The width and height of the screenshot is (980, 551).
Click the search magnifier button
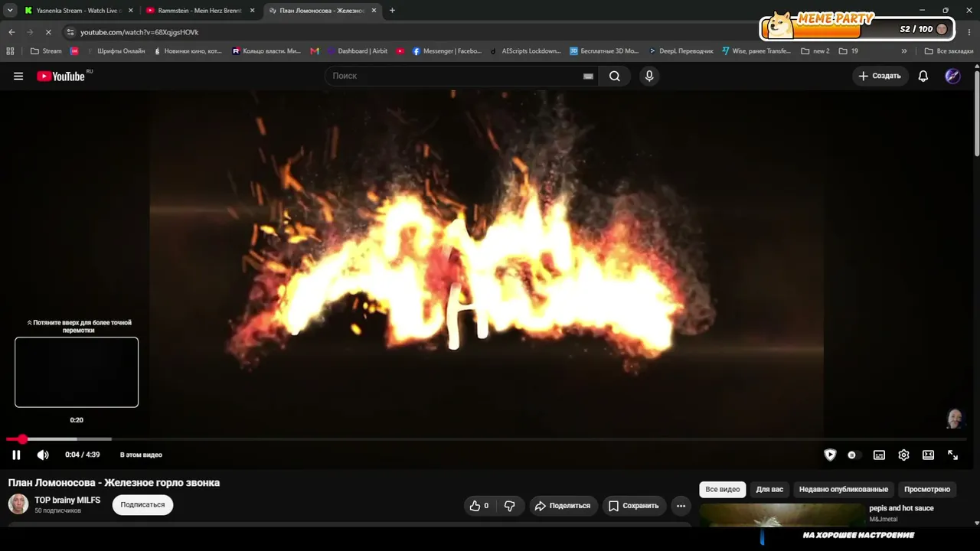615,76
